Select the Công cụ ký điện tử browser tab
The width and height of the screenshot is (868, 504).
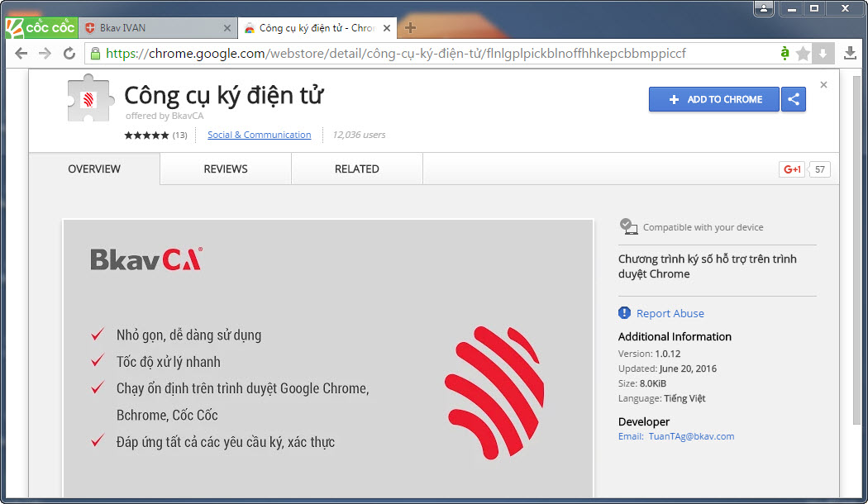[x=317, y=27]
